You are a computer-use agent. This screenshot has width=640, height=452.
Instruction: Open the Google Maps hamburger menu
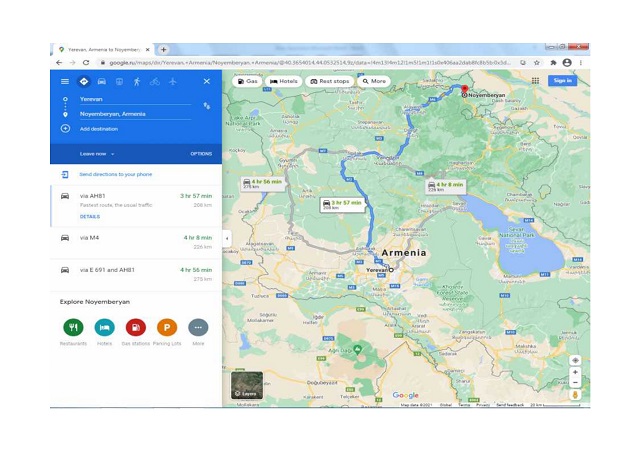click(x=65, y=81)
